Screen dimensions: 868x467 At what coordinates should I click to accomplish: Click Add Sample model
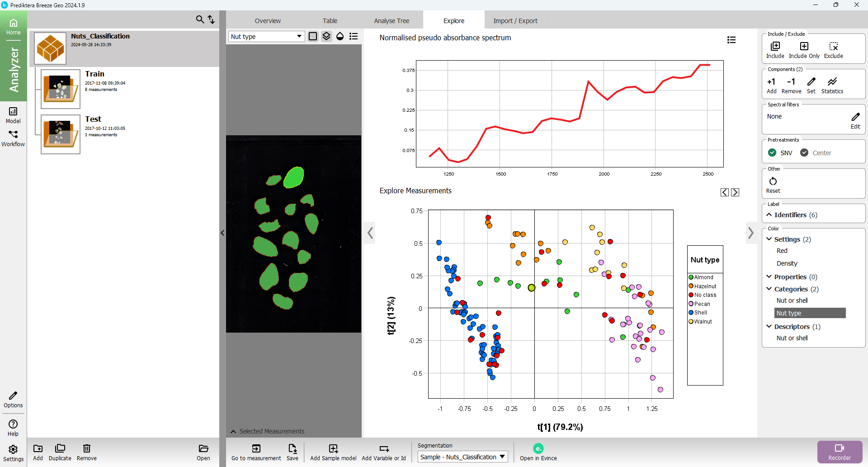pyautogui.click(x=333, y=448)
